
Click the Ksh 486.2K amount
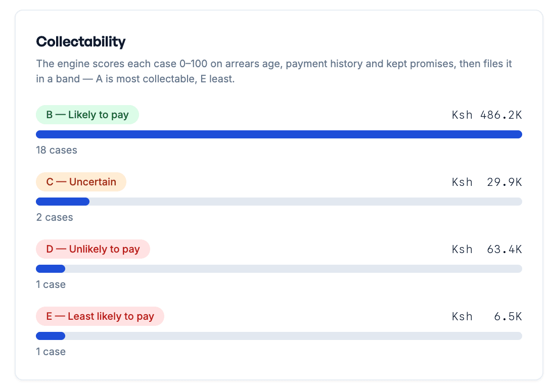click(x=487, y=115)
